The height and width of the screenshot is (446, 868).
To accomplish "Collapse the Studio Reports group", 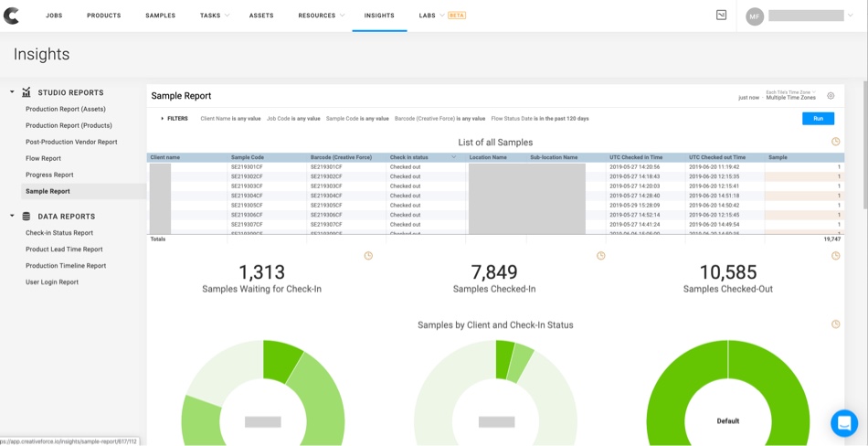I will click(x=12, y=92).
